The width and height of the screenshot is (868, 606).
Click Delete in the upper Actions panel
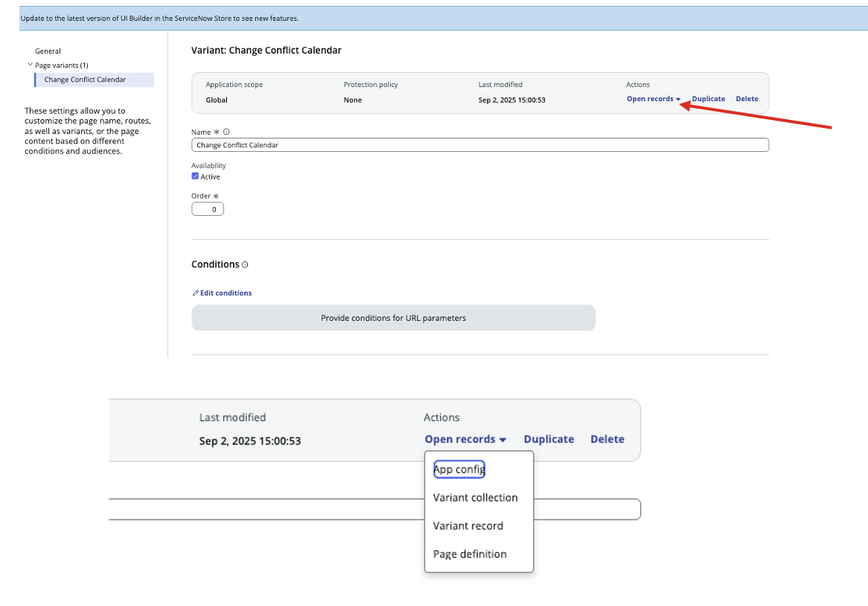pyautogui.click(x=747, y=99)
